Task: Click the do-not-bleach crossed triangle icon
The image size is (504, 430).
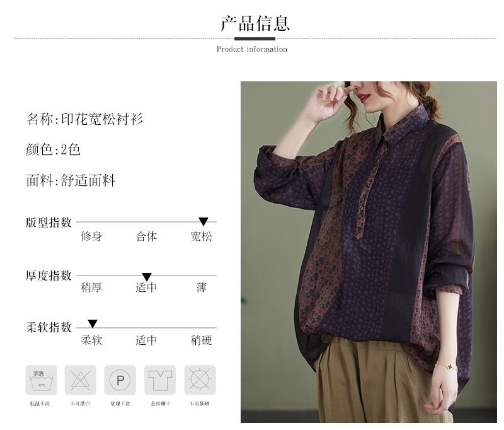Action: point(81,380)
